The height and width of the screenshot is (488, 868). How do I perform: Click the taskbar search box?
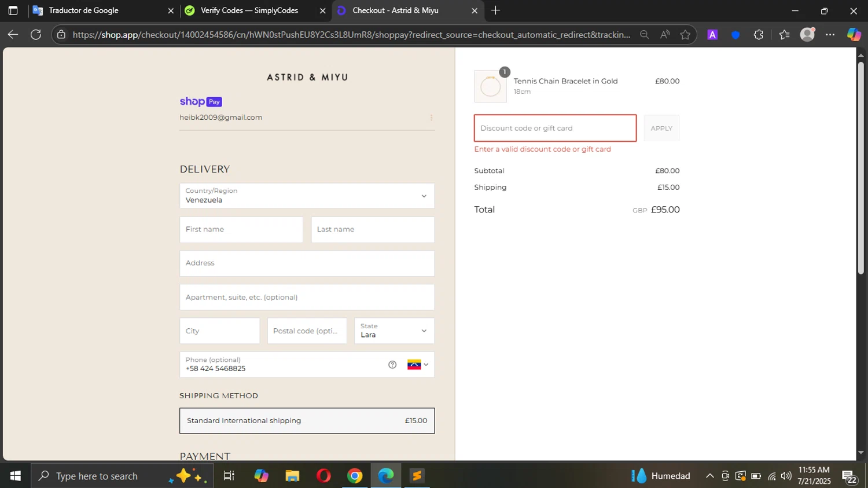(122, 476)
